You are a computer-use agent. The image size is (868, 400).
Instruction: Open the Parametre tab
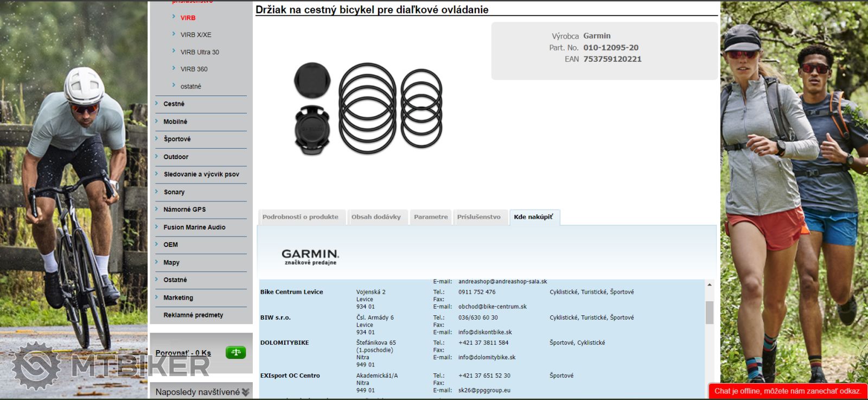pyautogui.click(x=431, y=217)
